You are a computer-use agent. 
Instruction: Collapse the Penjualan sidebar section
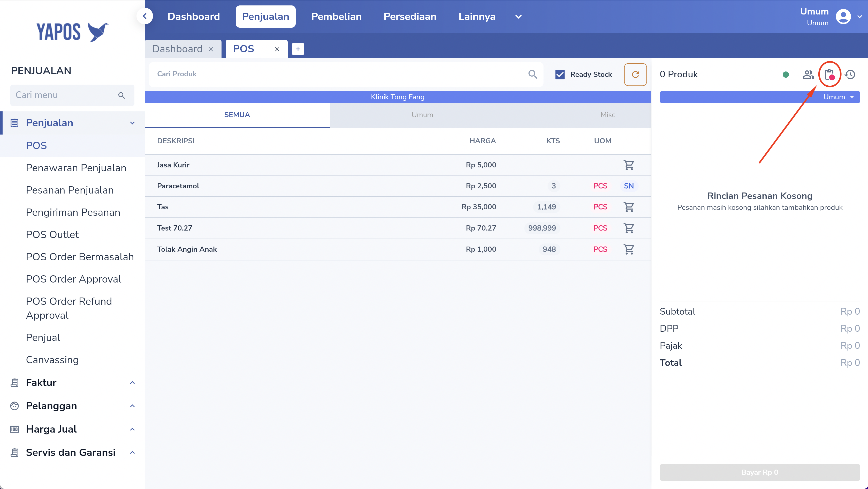tap(132, 123)
